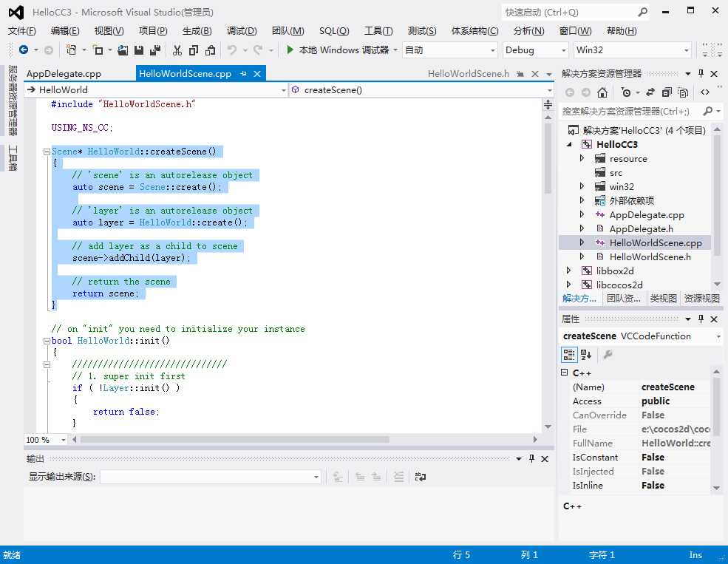Expand the win32 folder arrow
The height and width of the screenshot is (564, 728).
[582, 186]
